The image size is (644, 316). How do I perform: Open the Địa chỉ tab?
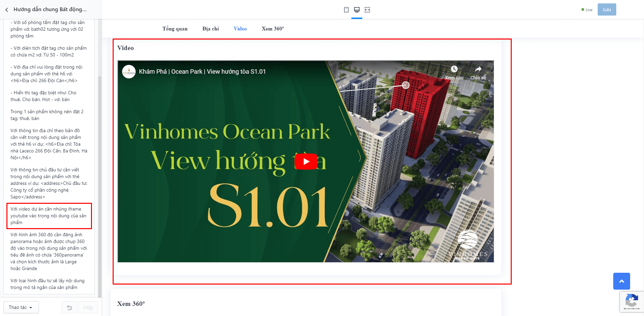click(x=211, y=29)
